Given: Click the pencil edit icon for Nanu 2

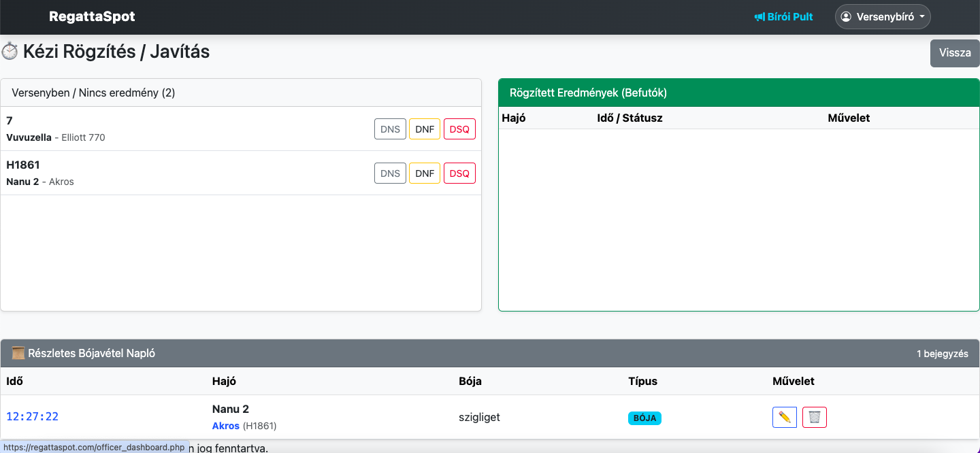Looking at the screenshot, I should (x=784, y=417).
